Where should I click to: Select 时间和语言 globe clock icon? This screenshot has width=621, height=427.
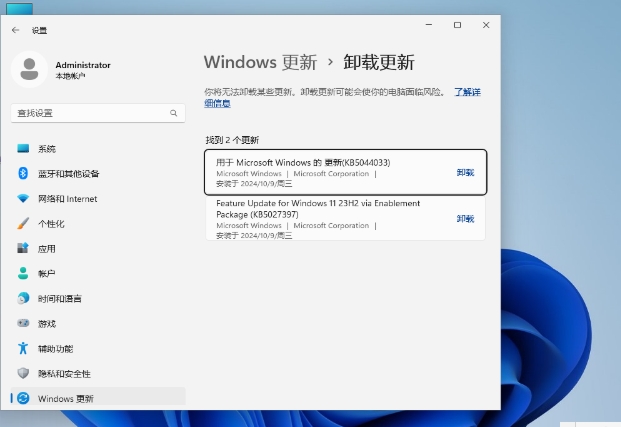coord(23,298)
